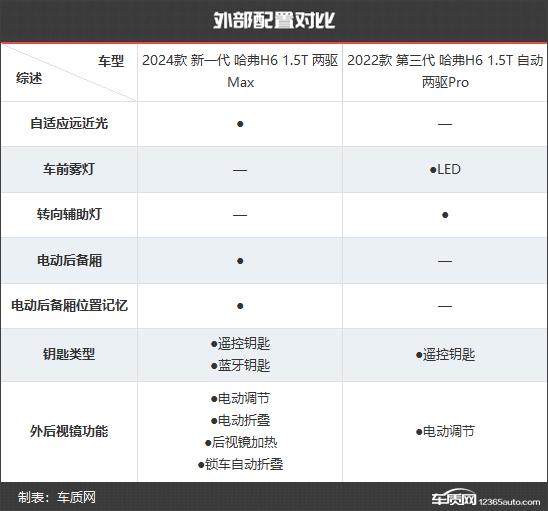Click •锁车自动折叠 entry
The image size is (548, 511).
coord(240,464)
